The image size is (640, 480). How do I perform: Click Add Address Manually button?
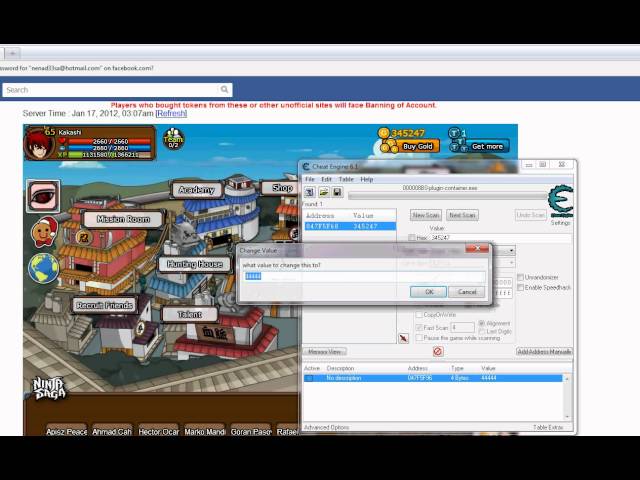(x=544, y=351)
